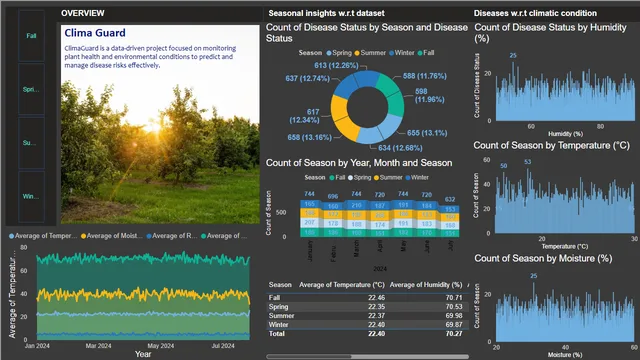The height and width of the screenshot is (360, 640).
Task: Click the January column in stacked chart
Action: coord(310,218)
